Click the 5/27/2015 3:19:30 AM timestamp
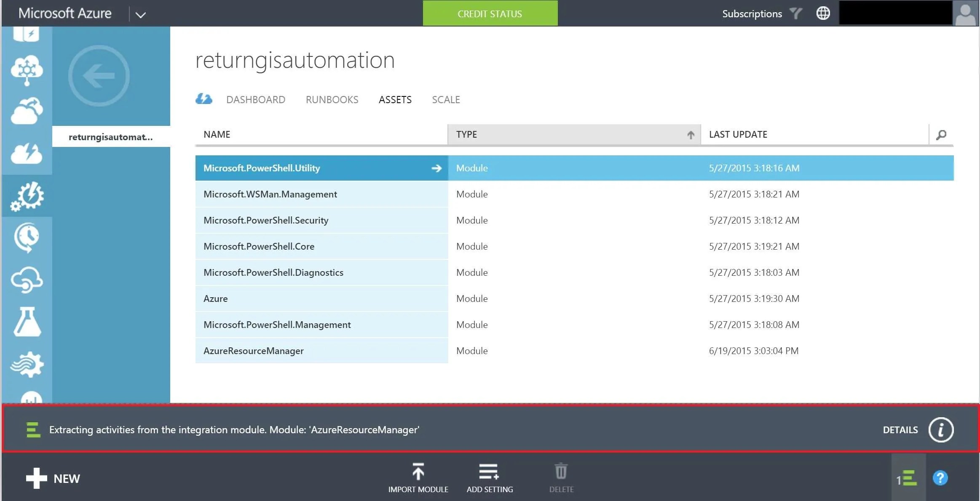This screenshot has width=980, height=501. pyautogui.click(x=754, y=298)
